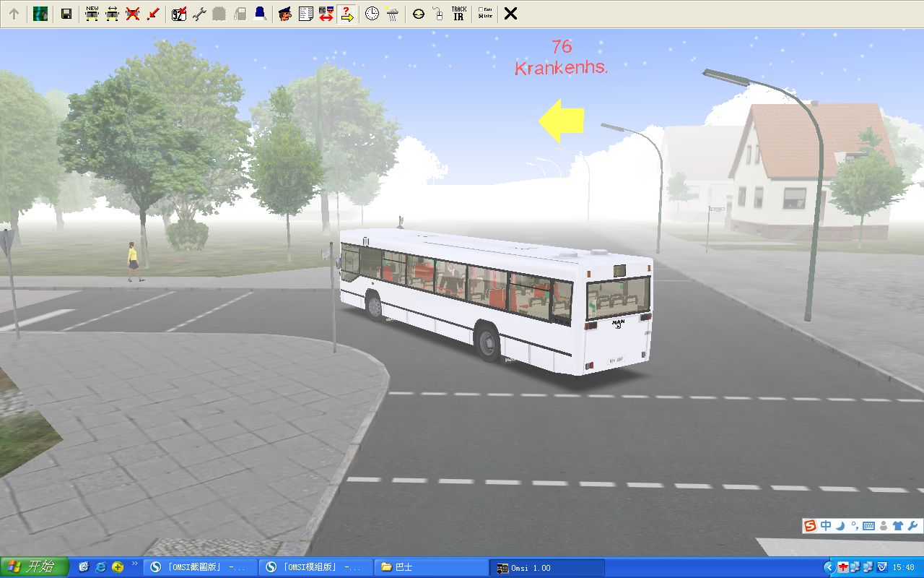Click the steering wheel icon
Viewport: 924px width, 578px height.
coord(418,13)
